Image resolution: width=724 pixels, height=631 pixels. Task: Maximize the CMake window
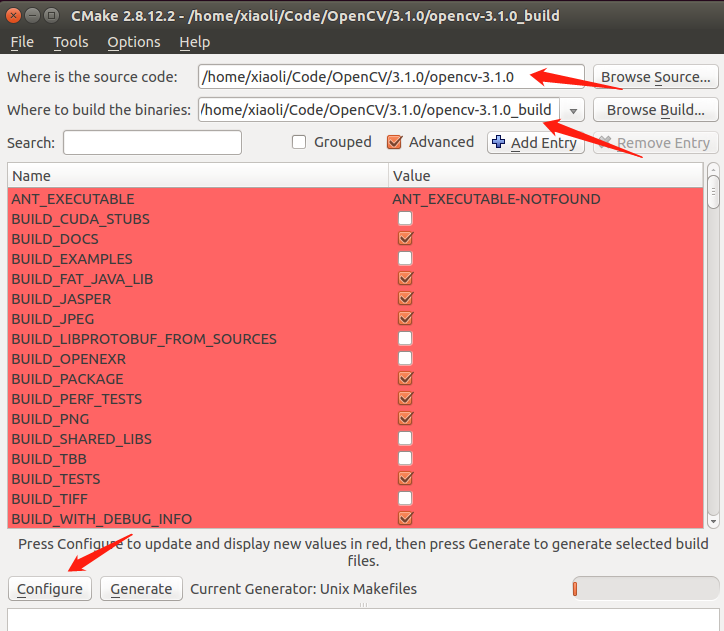(x=51, y=16)
